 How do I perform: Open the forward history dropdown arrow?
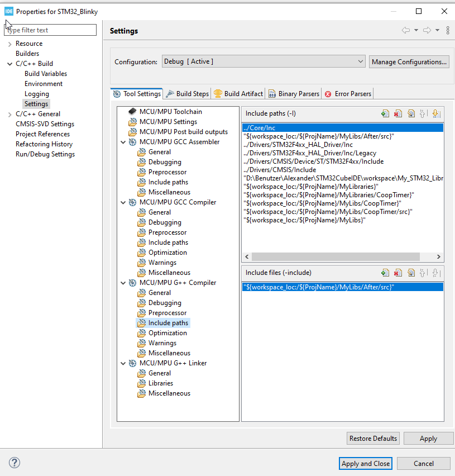point(437,30)
